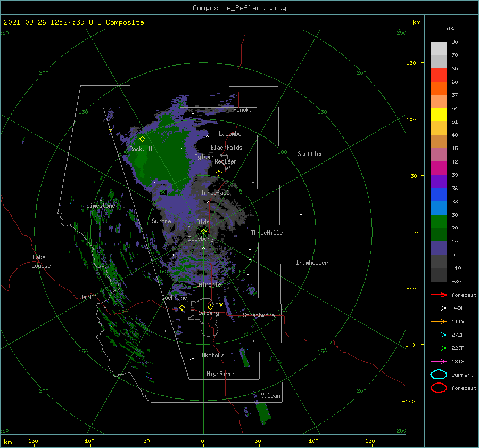Select the yellow 54 dBZ color swatch
479x448 pixels.
tap(439, 115)
